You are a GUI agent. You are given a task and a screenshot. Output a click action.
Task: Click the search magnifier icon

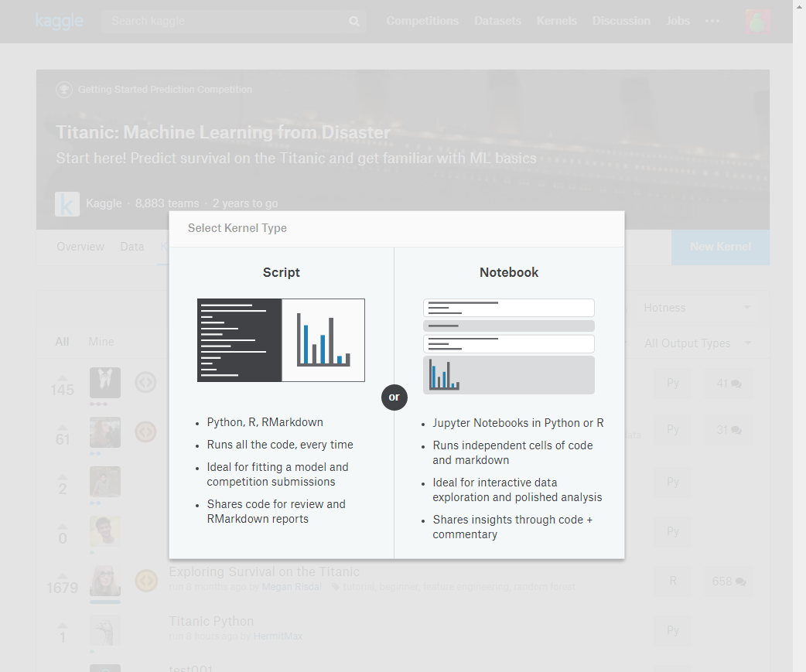tap(353, 21)
